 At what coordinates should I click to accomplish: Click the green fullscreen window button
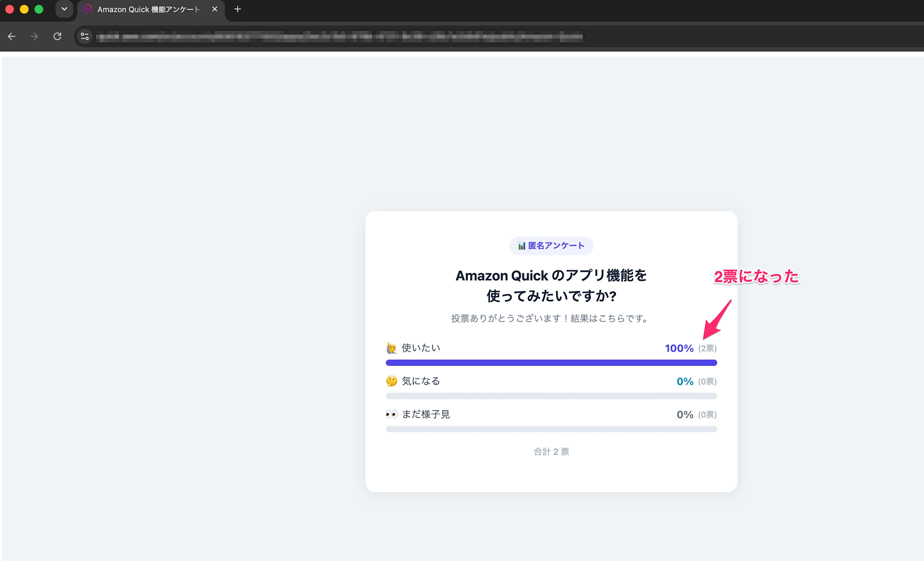click(39, 9)
